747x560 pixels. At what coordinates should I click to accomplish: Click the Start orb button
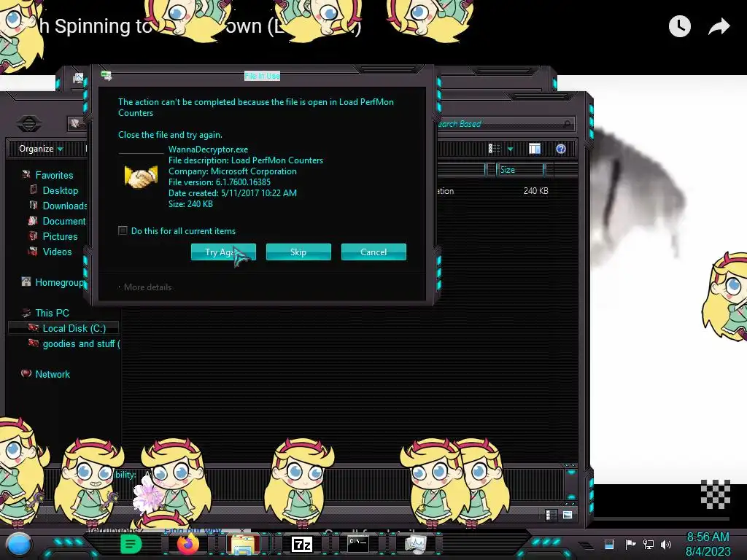pos(18,544)
